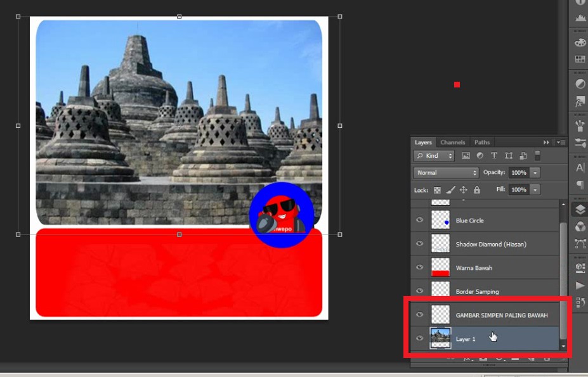Switch to the Layers tab

tap(423, 143)
